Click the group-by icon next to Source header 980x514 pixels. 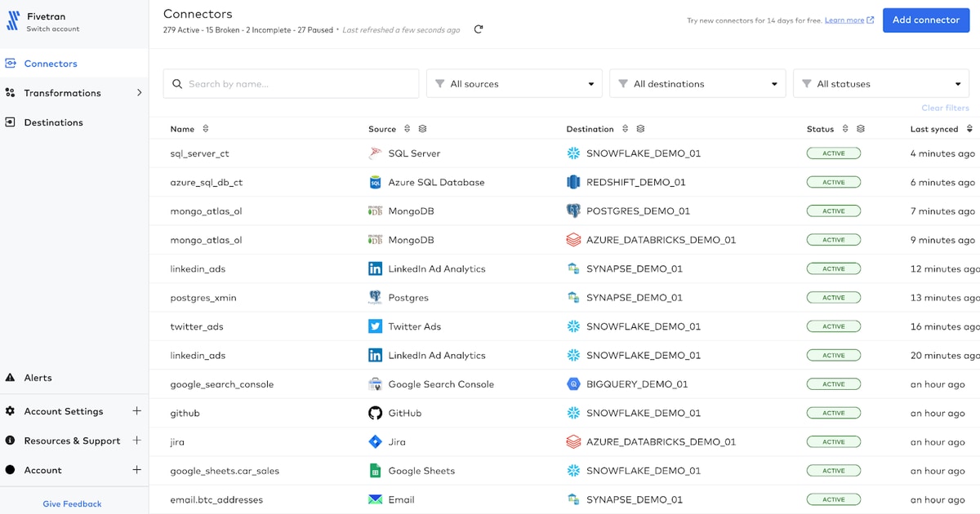click(x=422, y=129)
